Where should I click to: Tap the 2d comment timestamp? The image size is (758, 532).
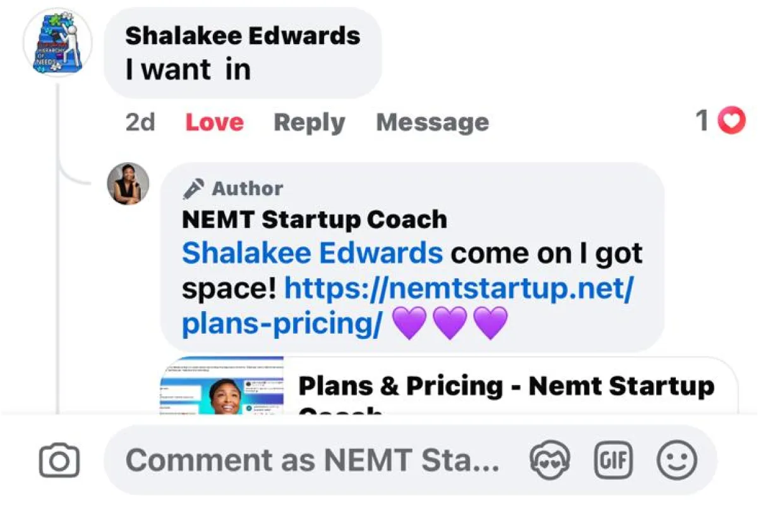point(140,122)
